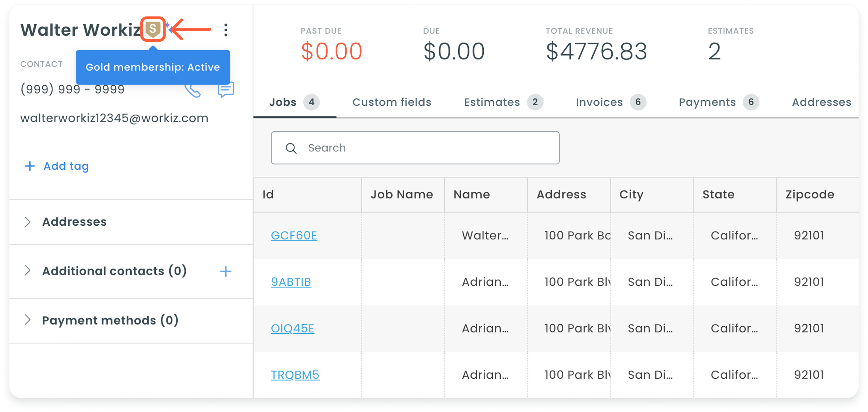Click the gold membership shield badge
Screen dimensions: 868x412
point(153,29)
